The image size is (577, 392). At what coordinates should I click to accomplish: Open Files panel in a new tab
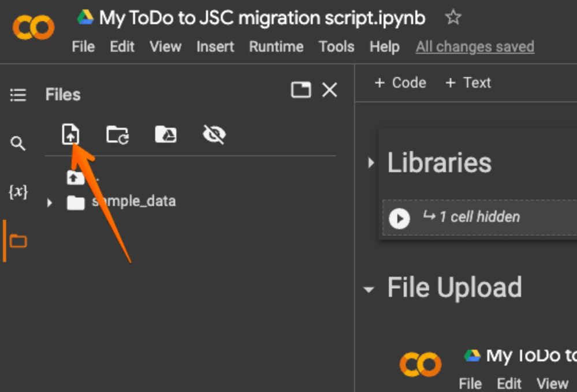pos(301,89)
